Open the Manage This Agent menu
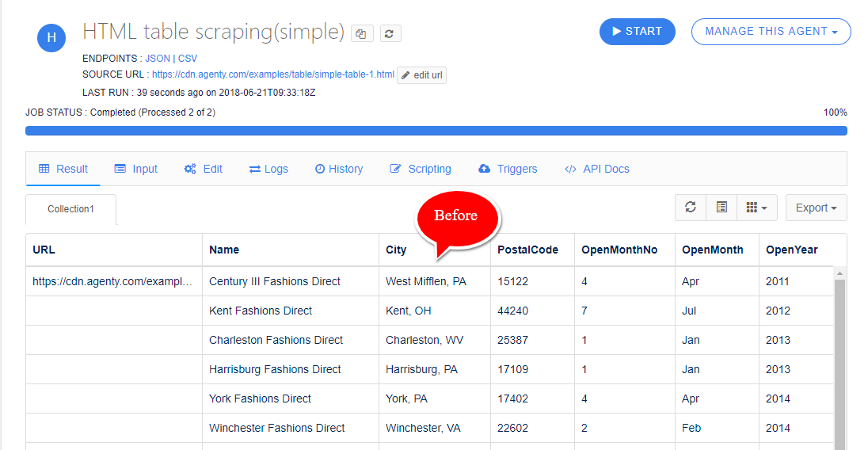Image resolution: width=868 pixels, height=450 pixels. 771,32
